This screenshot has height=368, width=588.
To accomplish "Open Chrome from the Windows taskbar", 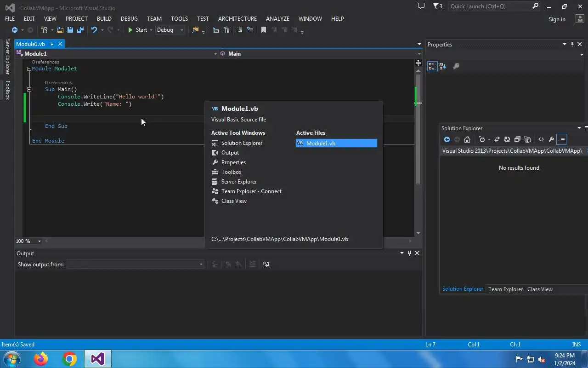I will click(69, 359).
